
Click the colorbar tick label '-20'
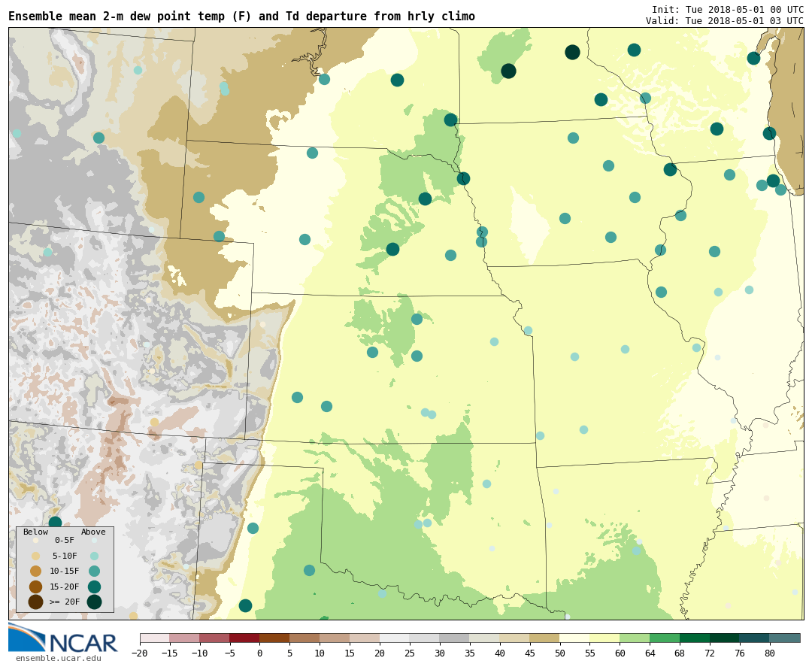click(140, 653)
